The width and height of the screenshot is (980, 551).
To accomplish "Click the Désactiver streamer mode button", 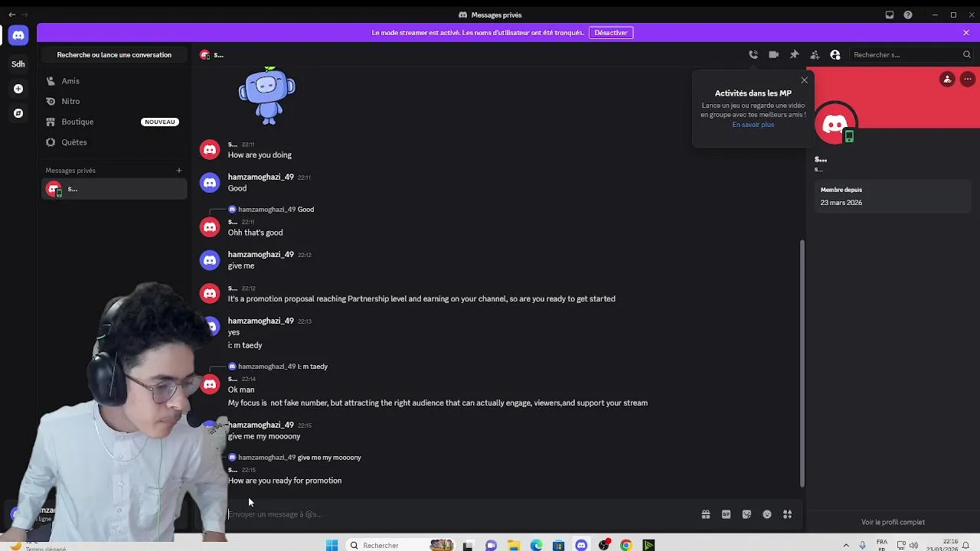I will 611,32.
